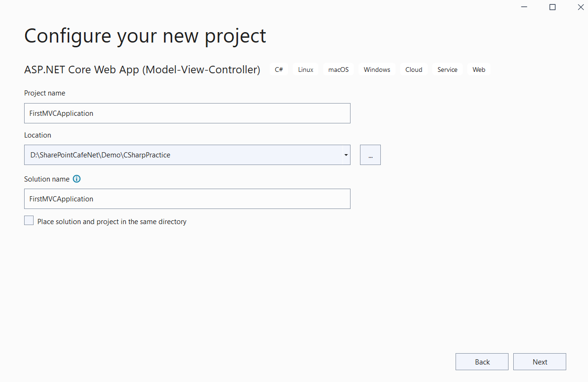Viewport: 588px width, 382px height.
Task: Tick Place solution and project in same directory
Action: [29, 221]
